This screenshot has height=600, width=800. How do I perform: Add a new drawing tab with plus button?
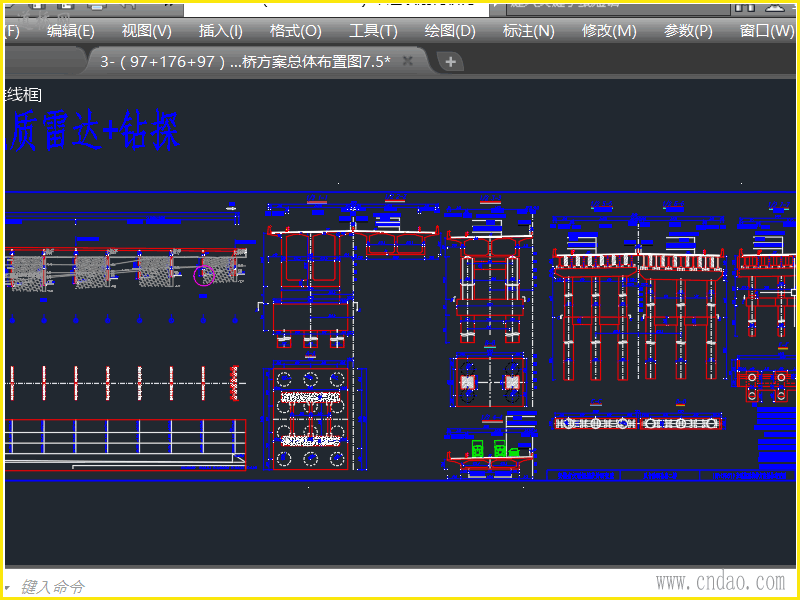point(450,62)
